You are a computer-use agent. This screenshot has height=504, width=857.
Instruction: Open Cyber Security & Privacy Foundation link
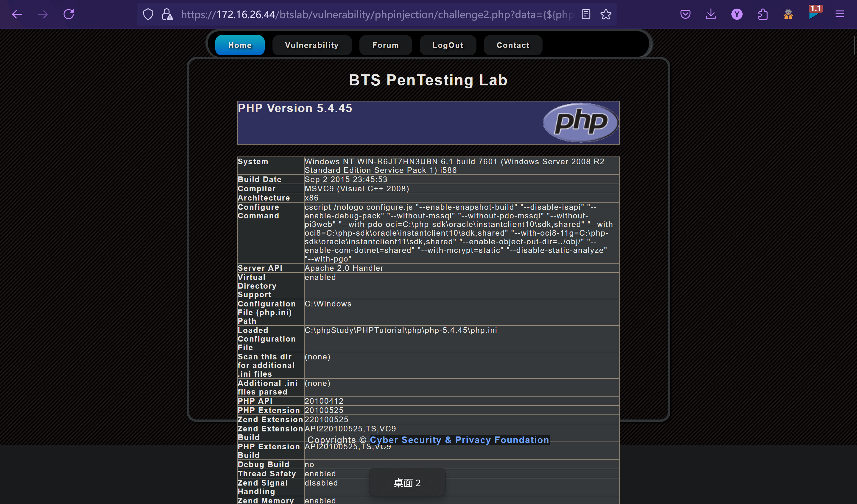[x=459, y=440]
